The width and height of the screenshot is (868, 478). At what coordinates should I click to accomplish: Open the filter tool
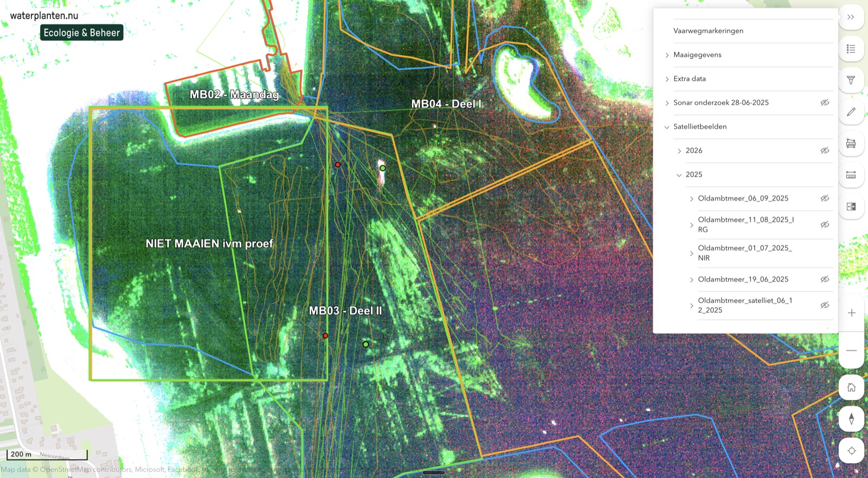click(851, 80)
